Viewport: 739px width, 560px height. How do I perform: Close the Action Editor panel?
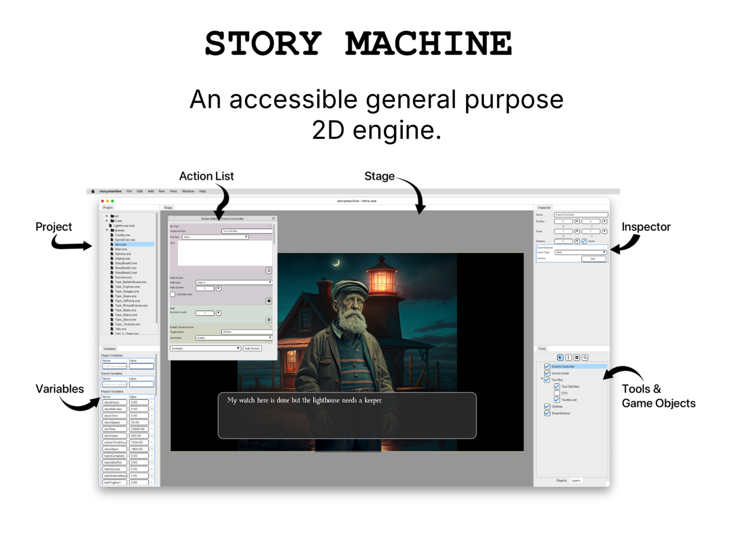[x=273, y=218]
